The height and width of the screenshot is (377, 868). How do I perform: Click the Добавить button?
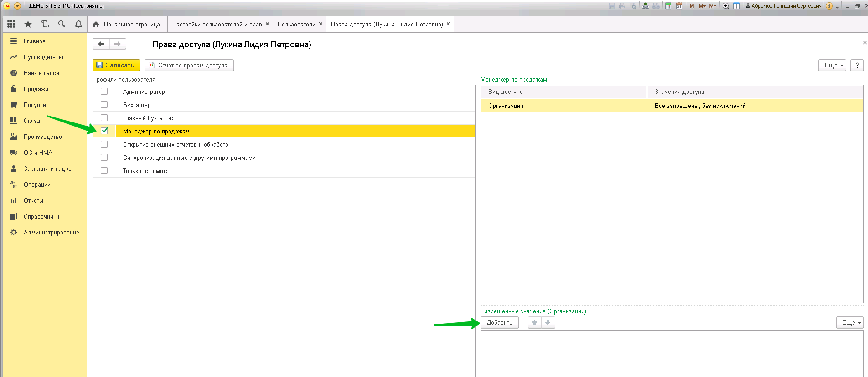499,322
